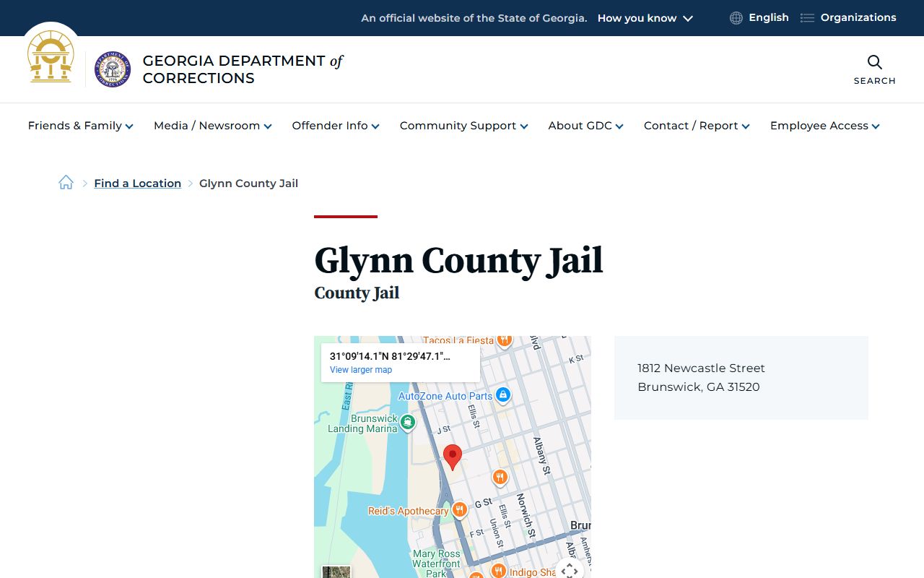Click Tacos La Fiesta restaurant marker
This screenshot has width=924, height=578.
[x=504, y=340]
